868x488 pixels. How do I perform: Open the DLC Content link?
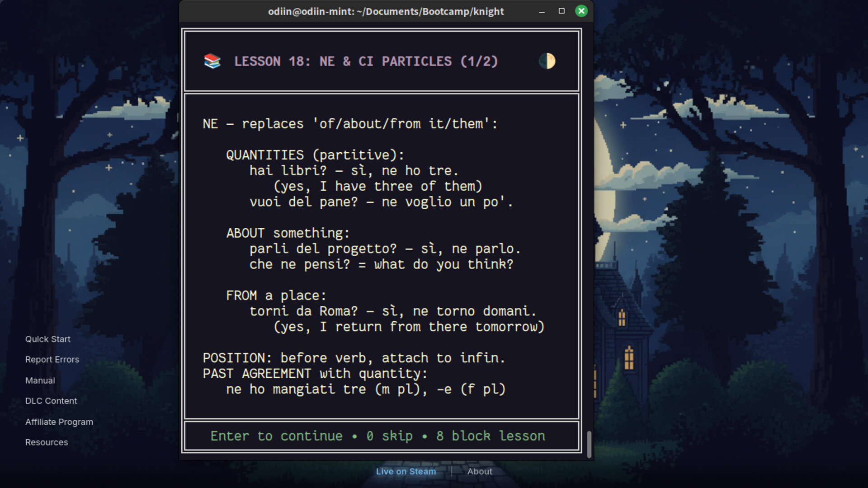[51, 401]
